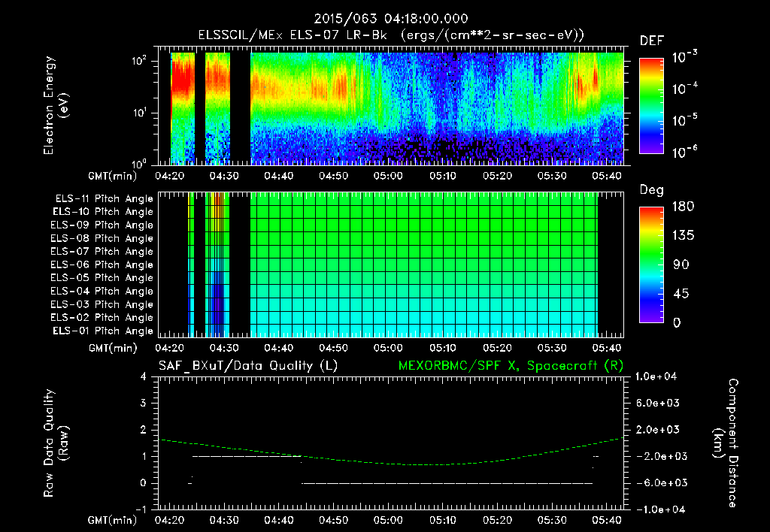
Task: Click the green MEXORBMC/SPF X, Spacecraft (R) title
Action: click(x=511, y=366)
